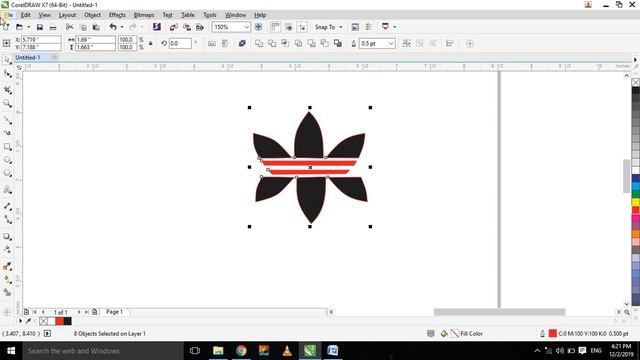The height and width of the screenshot is (360, 640).
Task: Select the Artistic Media tool
Action: tap(7, 133)
